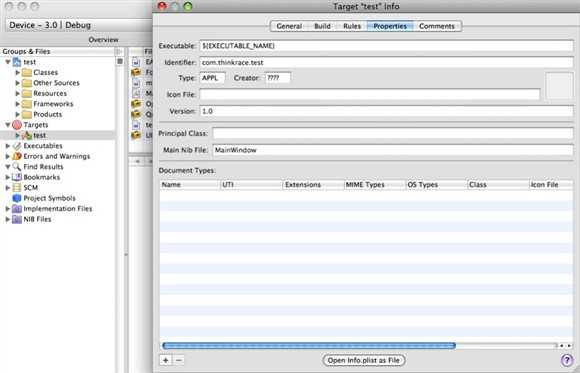Click the Document Types horizontal scrollbar
Image resolution: width=580 pixels, height=373 pixels.
[309, 346]
